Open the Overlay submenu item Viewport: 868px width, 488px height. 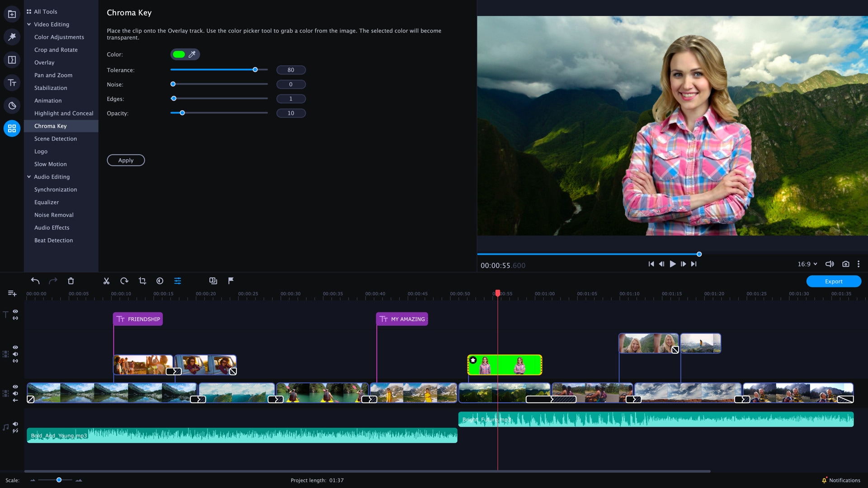(x=44, y=62)
